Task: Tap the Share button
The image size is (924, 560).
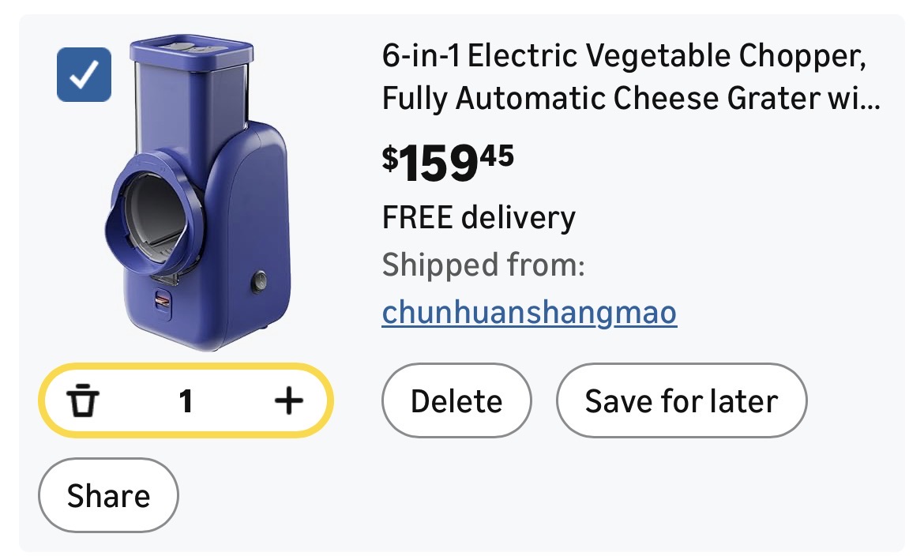Action: pyautogui.click(x=108, y=496)
